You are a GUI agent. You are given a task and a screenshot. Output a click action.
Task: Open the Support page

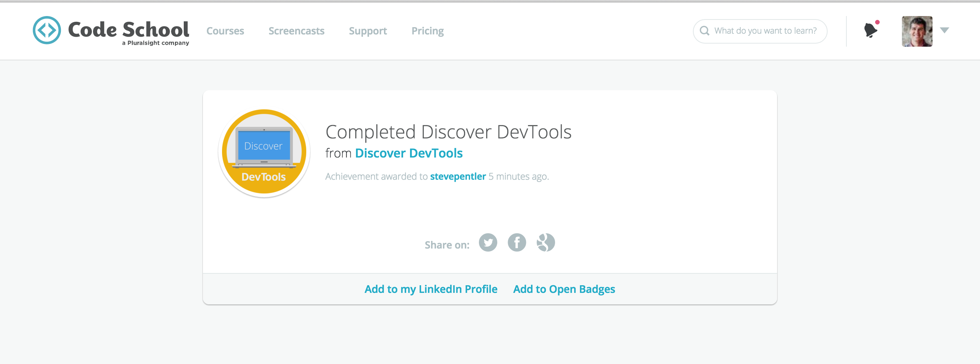point(368,31)
